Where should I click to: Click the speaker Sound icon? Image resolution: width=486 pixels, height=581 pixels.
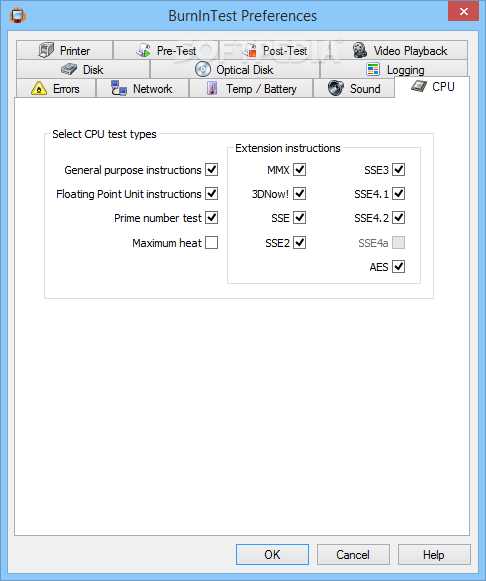click(x=336, y=88)
